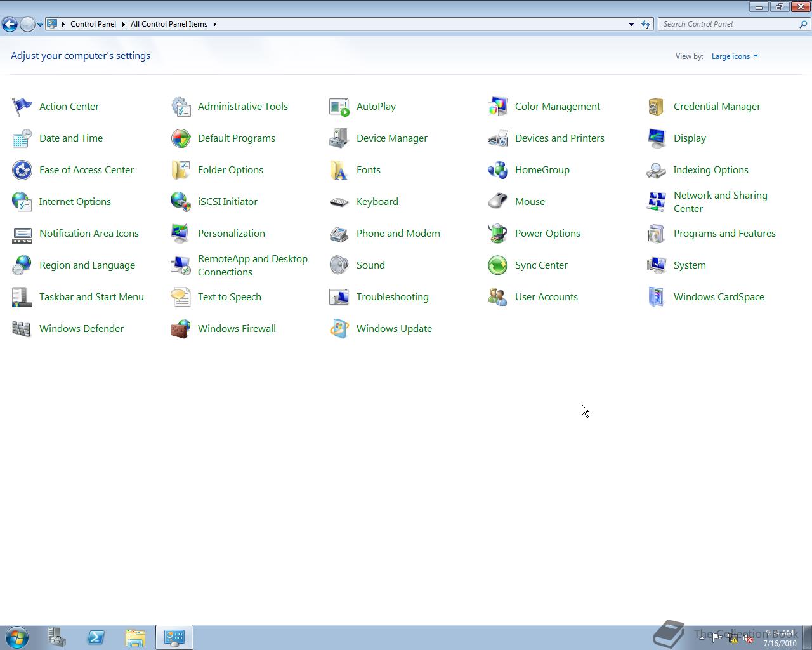Image resolution: width=812 pixels, height=650 pixels.
Task: Open Server Manager from the taskbar
Action: pos(57,637)
